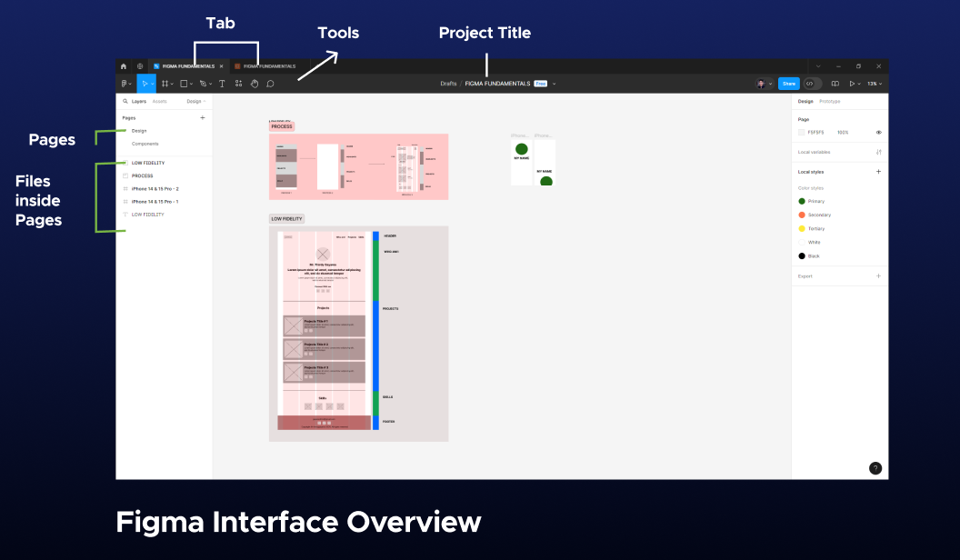This screenshot has width=960, height=560.
Task: Select the Frame tool
Action: coord(165,83)
